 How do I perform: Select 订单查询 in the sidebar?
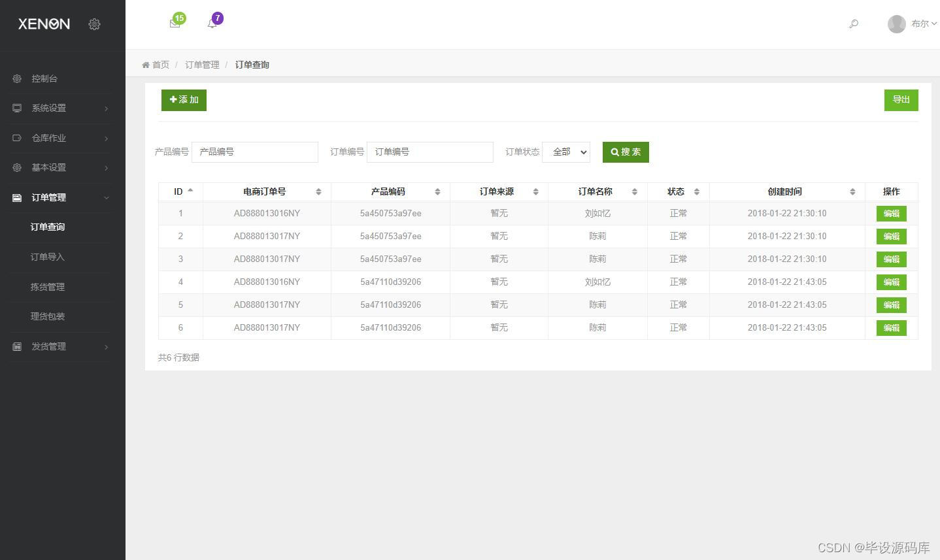tap(48, 227)
